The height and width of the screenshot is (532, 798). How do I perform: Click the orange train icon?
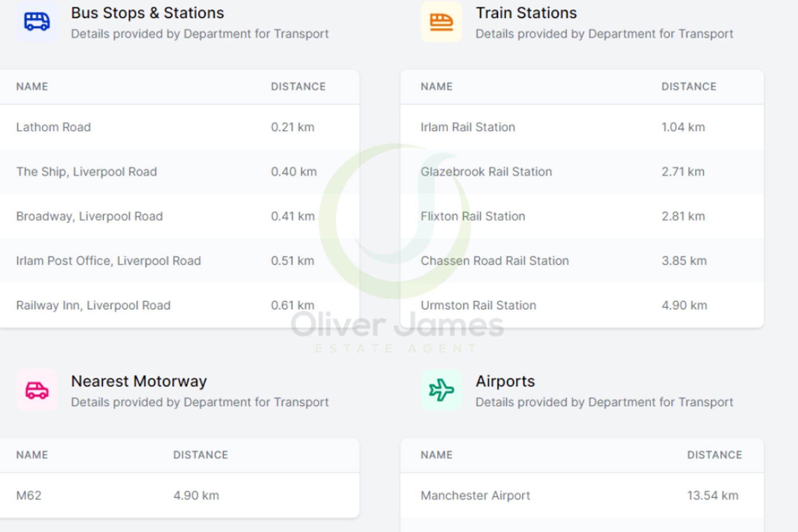[441, 22]
